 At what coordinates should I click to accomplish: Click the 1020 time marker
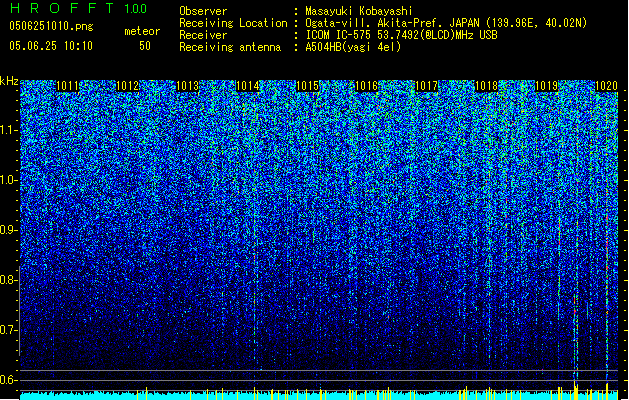point(606,86)
